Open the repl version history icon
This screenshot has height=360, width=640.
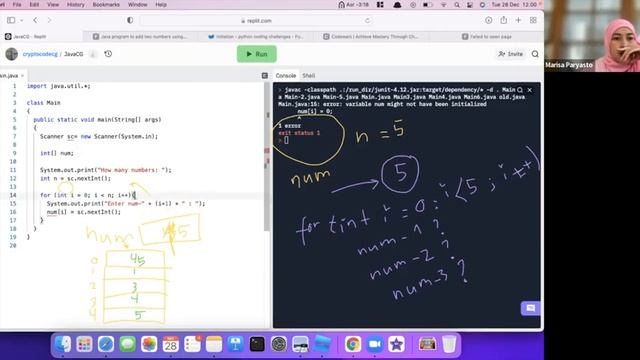click(x=108, y=54)
